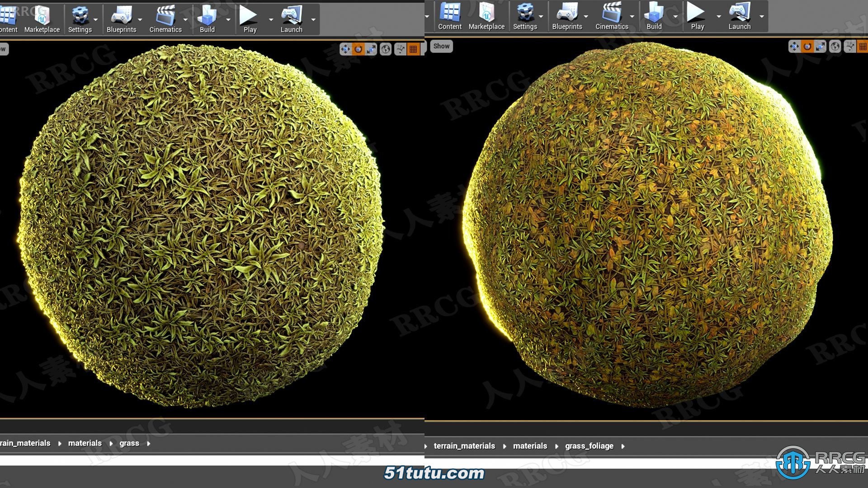This screenshot has height=488, width=868.
Task: Expand left Build options dropdown arrow
Action: point(228,20)
